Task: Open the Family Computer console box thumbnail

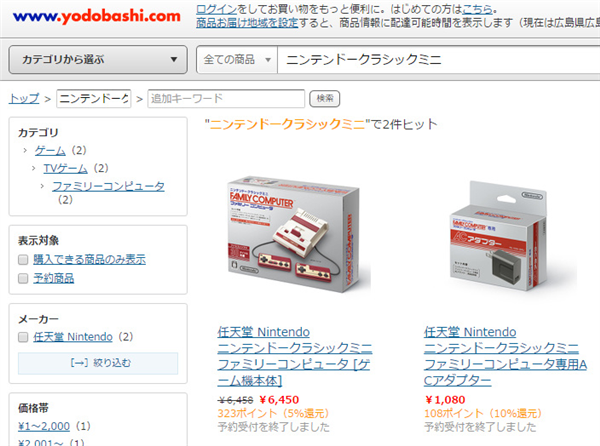Action: (294, 234)
